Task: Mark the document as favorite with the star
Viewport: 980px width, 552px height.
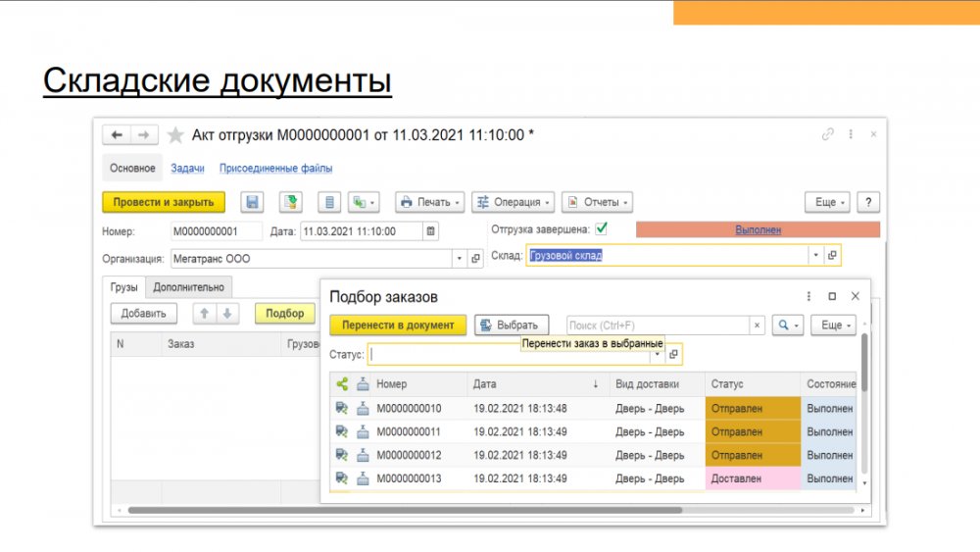Action: 175,135
